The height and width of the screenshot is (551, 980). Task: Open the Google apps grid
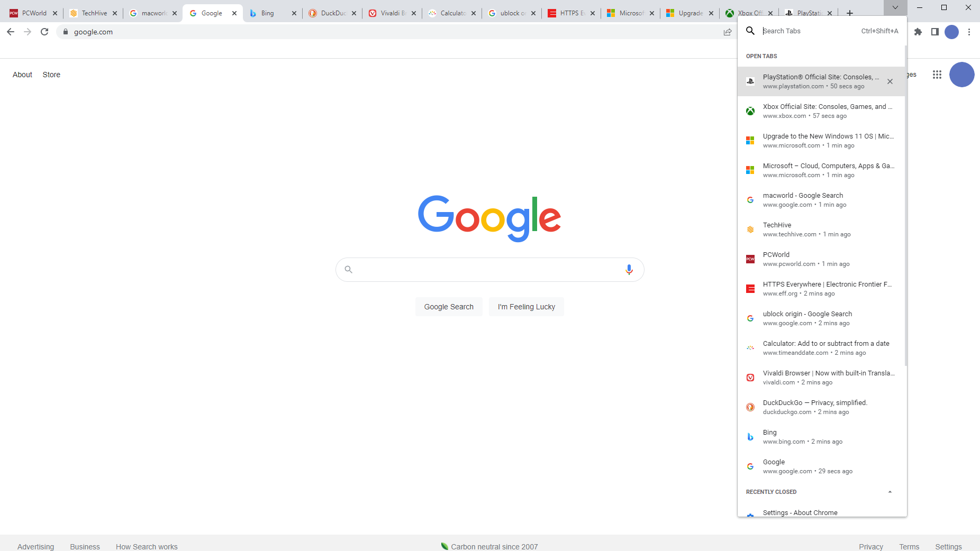937,75
